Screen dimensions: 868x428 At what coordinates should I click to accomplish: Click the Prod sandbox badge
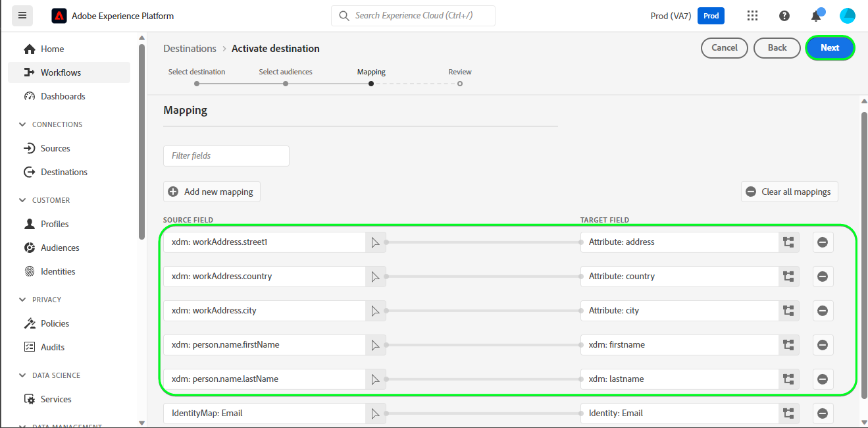click(x=711, y=16)
